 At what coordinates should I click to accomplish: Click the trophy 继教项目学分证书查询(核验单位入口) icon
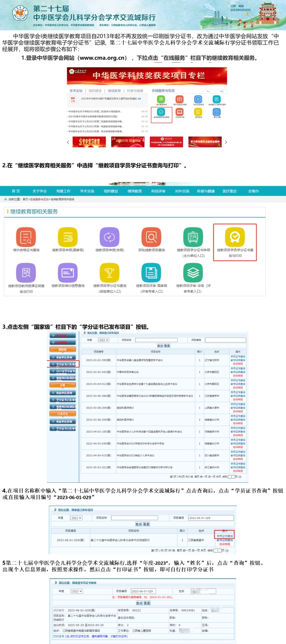(109, 273)
